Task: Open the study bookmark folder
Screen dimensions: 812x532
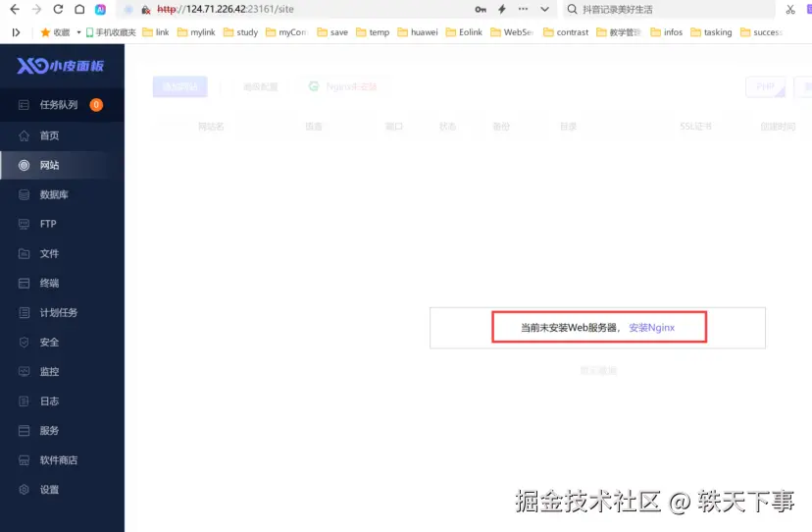Action: [x=241, y=32]
